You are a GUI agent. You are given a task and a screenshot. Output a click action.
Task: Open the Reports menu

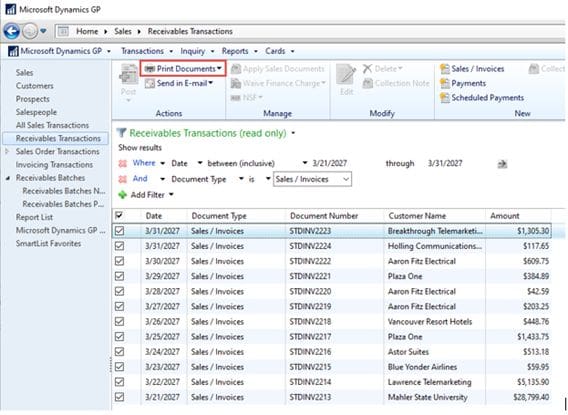pyautogui.click(x=239, y=51)
